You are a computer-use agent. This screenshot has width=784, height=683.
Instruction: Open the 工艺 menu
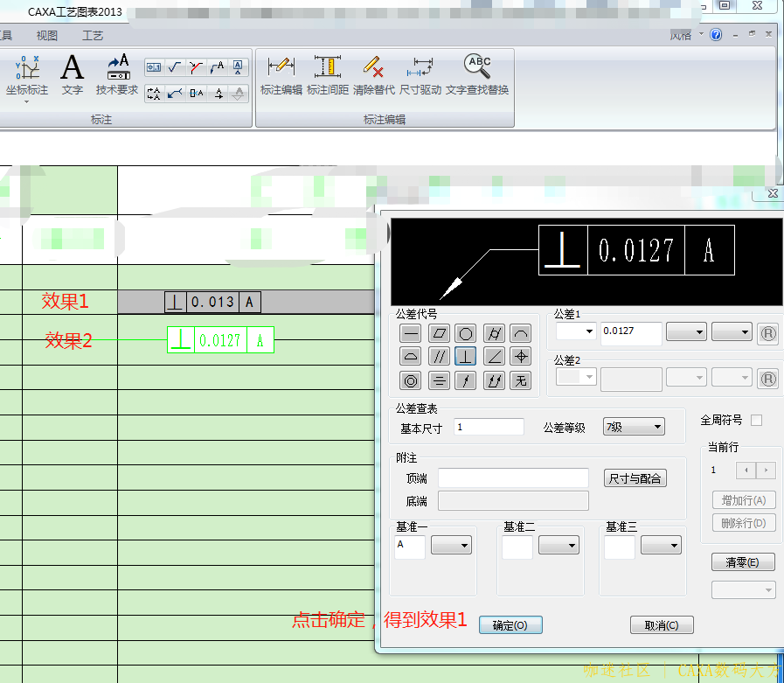point(92,35)
